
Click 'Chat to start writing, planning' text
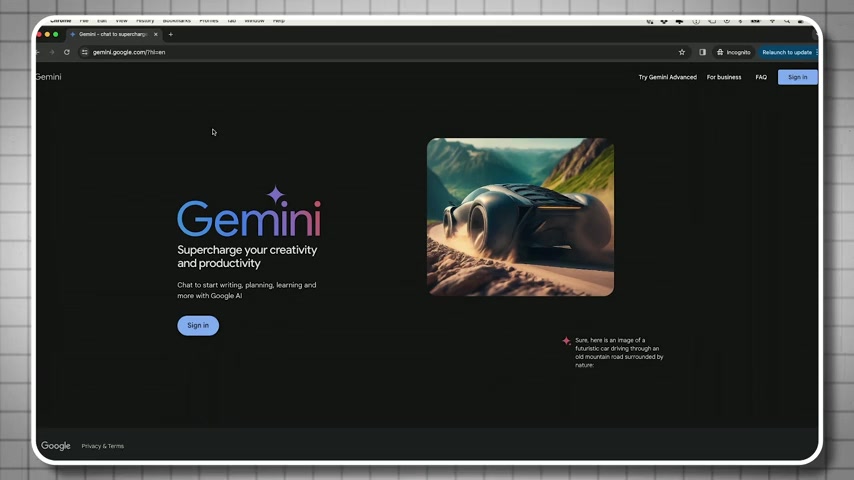[x=247, y=290]
